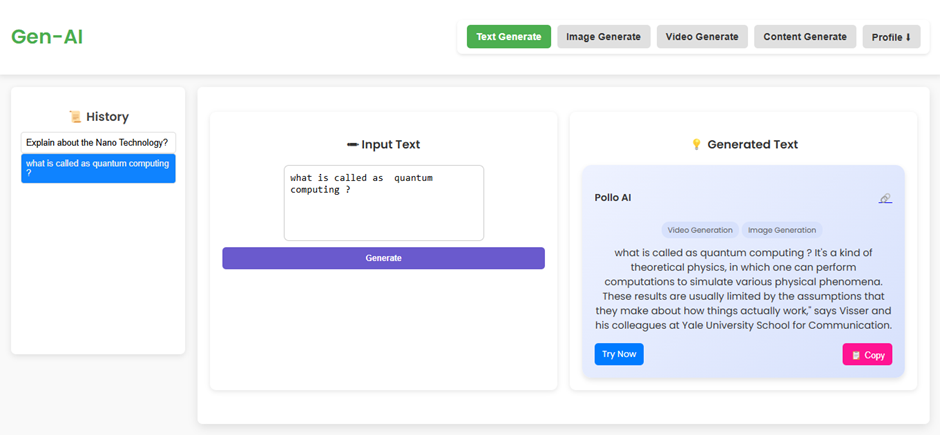This screenshot has height=435, width=940.
Task: Click the clipboard icon on Copy button
Action: point(856,355)
